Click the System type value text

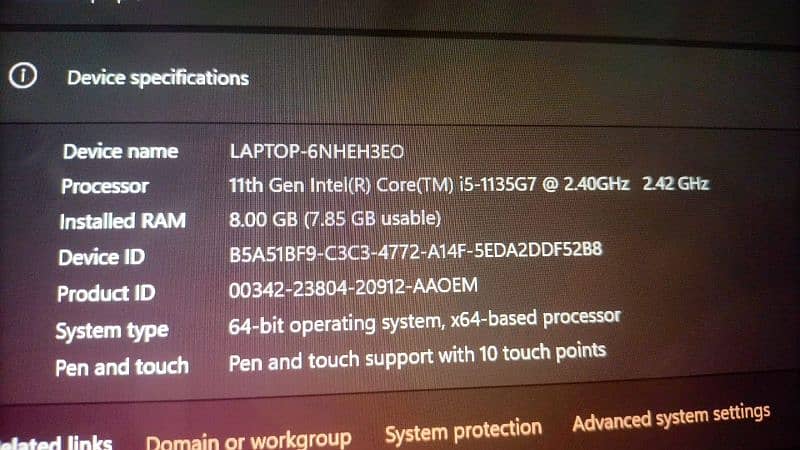[424, 322]
